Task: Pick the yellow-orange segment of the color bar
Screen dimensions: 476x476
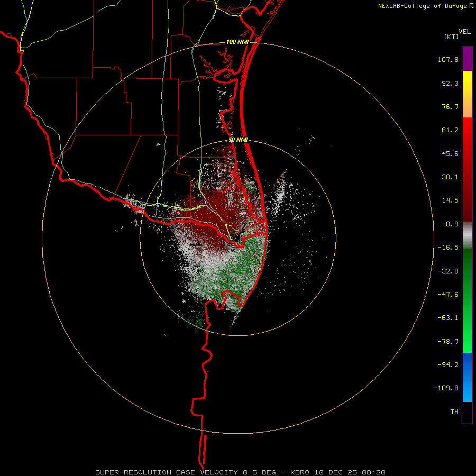Action: 467,94
